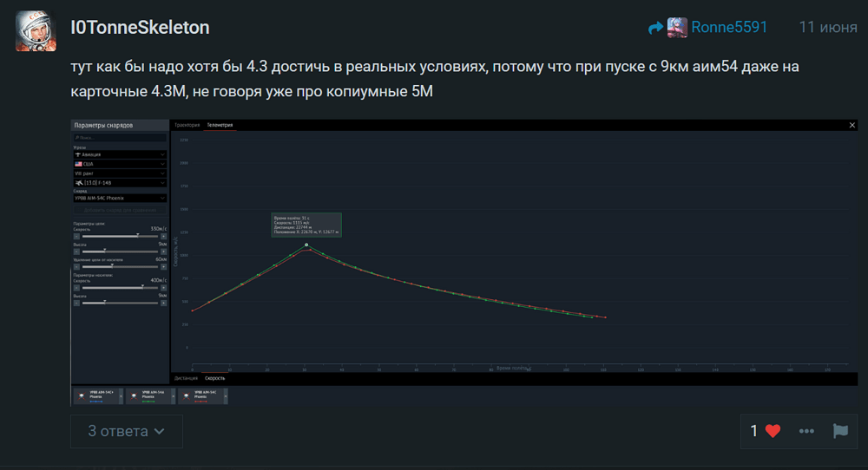The image size is (868, 470).
Task: Click the target distance slider handle
Action: click(x=112, y=266)
